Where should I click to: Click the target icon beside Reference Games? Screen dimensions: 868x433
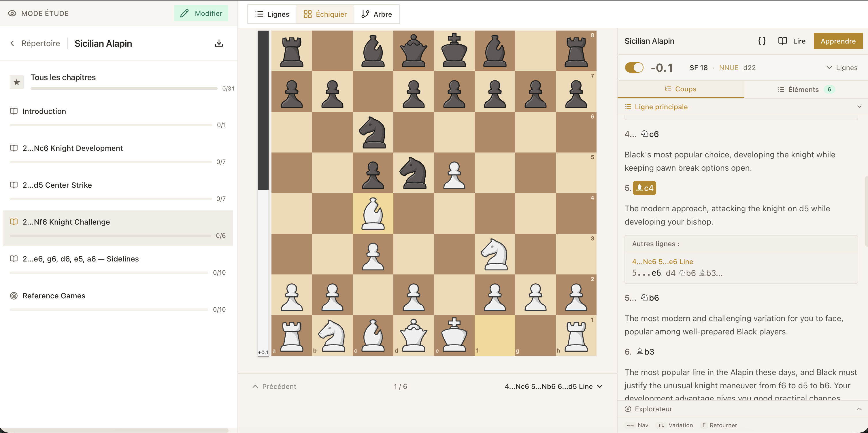tap(14, 295)
